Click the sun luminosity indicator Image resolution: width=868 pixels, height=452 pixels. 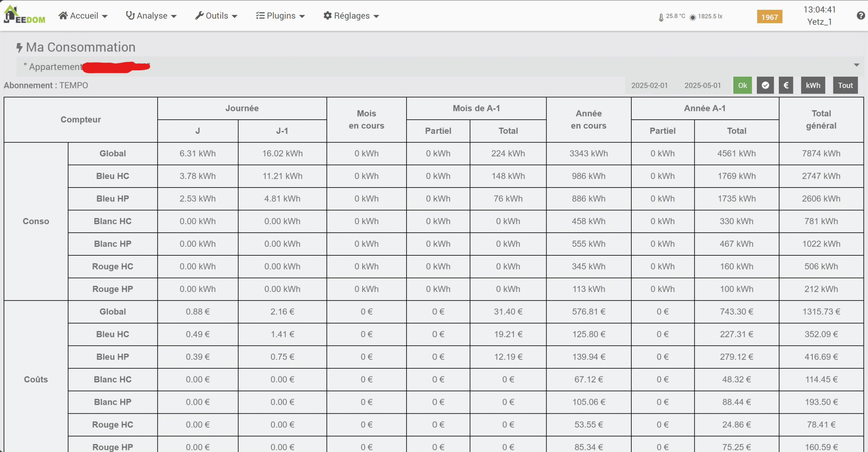[693, 17]
